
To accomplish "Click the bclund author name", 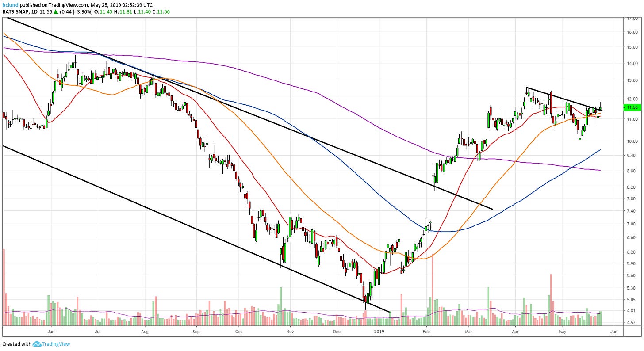I will pyautogui.click(x=10, y=5).
